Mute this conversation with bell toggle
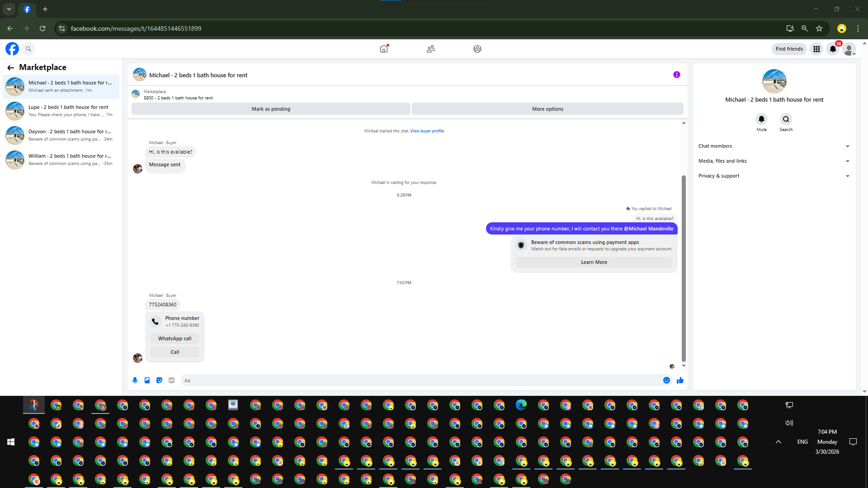Viewport: 868px width, 488px height. point(761,119)
